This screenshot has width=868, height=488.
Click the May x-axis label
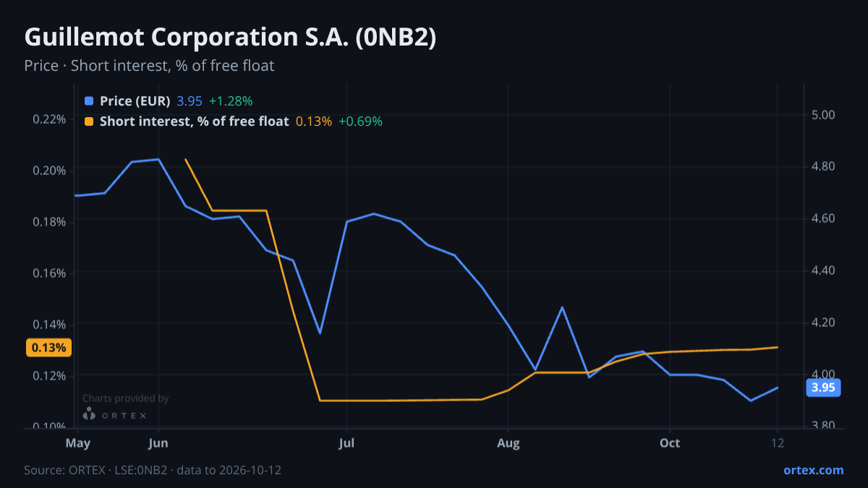[77, 443]
